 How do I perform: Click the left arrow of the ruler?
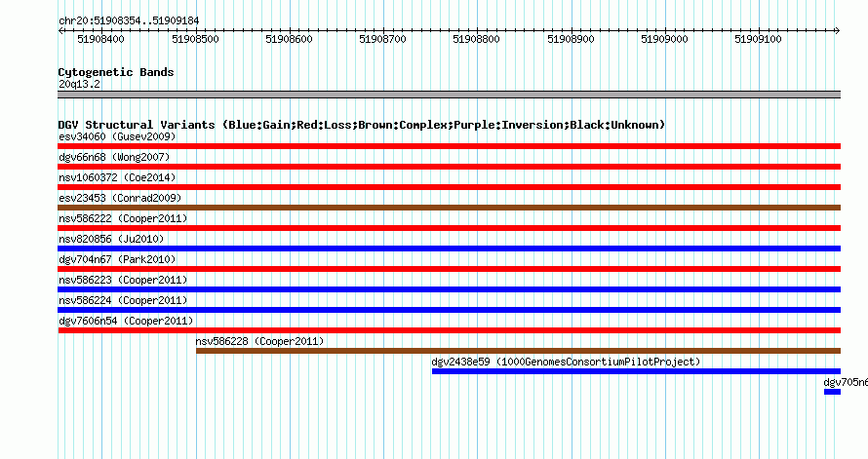coord(60,31)
